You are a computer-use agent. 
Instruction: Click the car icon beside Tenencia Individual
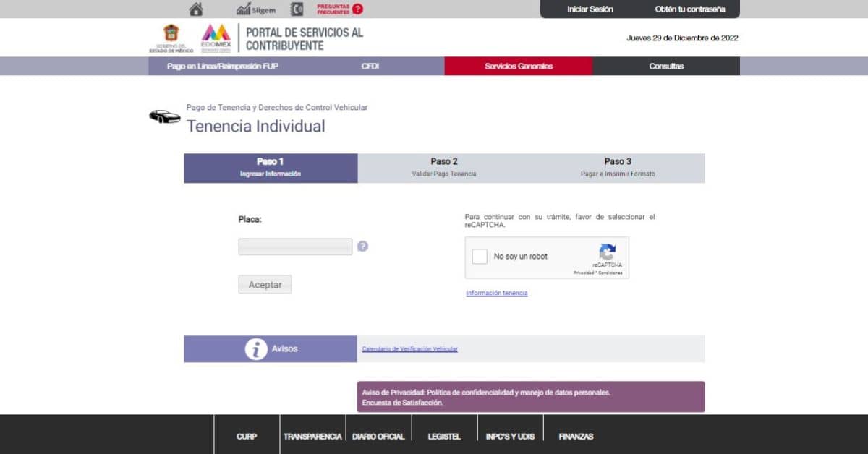tap(165, 116)
